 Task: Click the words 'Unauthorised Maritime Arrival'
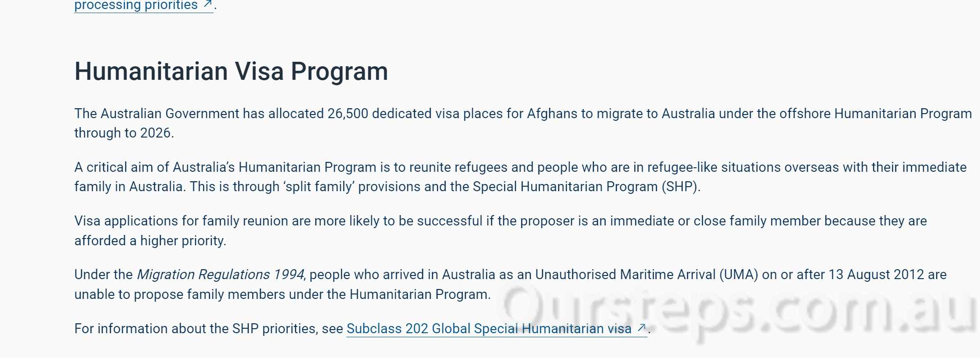point(625,275)
